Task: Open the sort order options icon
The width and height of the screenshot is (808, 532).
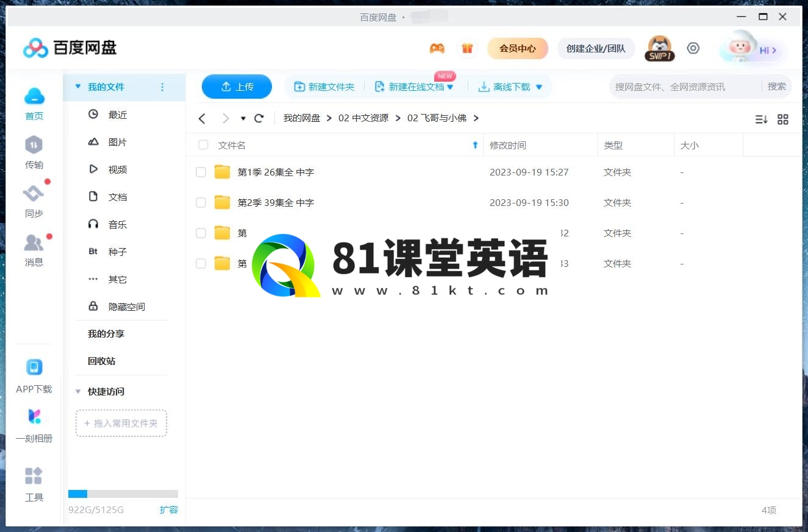Action: pos(761,119)
